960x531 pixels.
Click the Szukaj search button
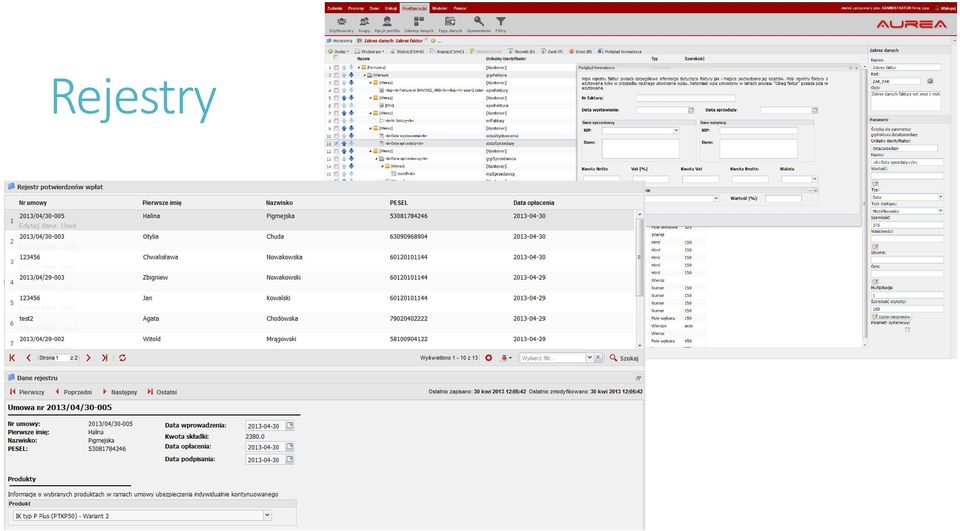tap(624, 358)
